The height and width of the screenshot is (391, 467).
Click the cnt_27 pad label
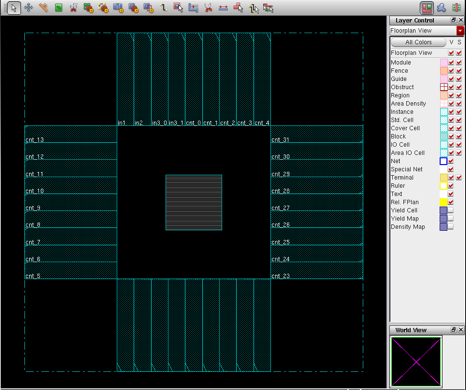click(281, 208)
